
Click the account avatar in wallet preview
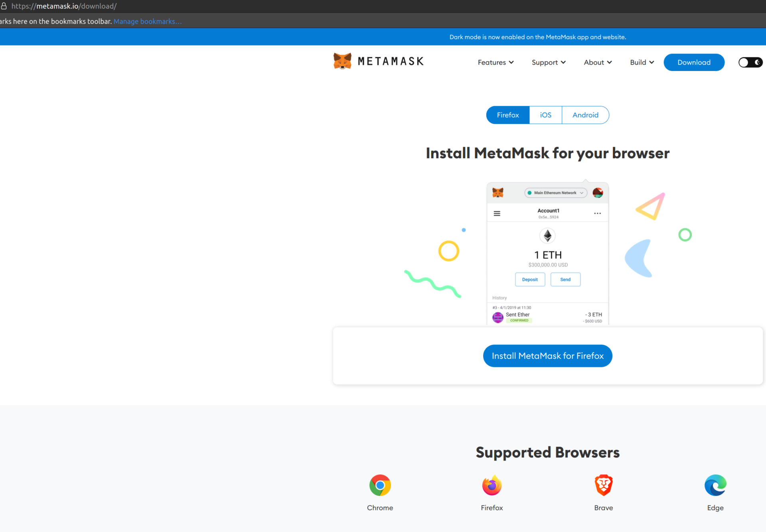pos(598,193)
